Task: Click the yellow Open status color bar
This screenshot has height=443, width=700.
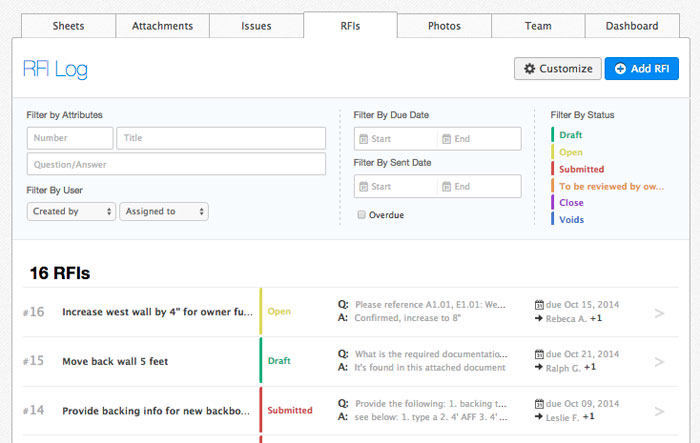Action: pyautogui.click(x=261, y=311)
